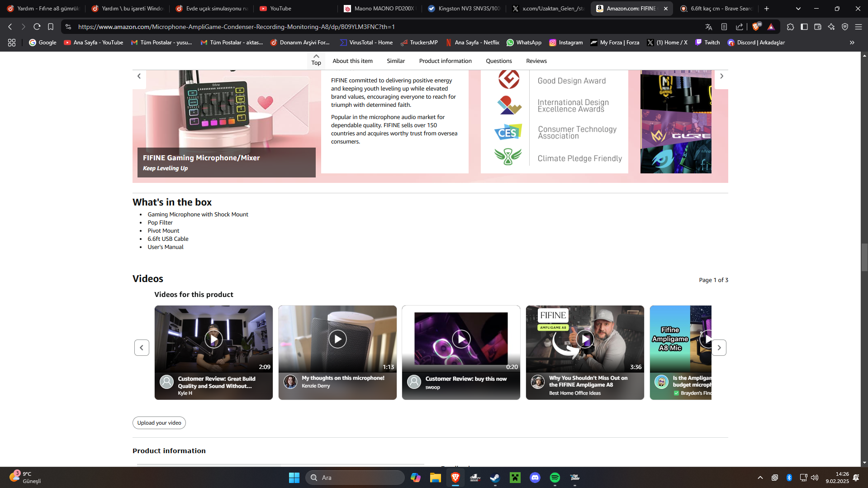868x488 pixels.
Task: Switch to Kingston NV3 tab
Action: (x=465, y=9)
